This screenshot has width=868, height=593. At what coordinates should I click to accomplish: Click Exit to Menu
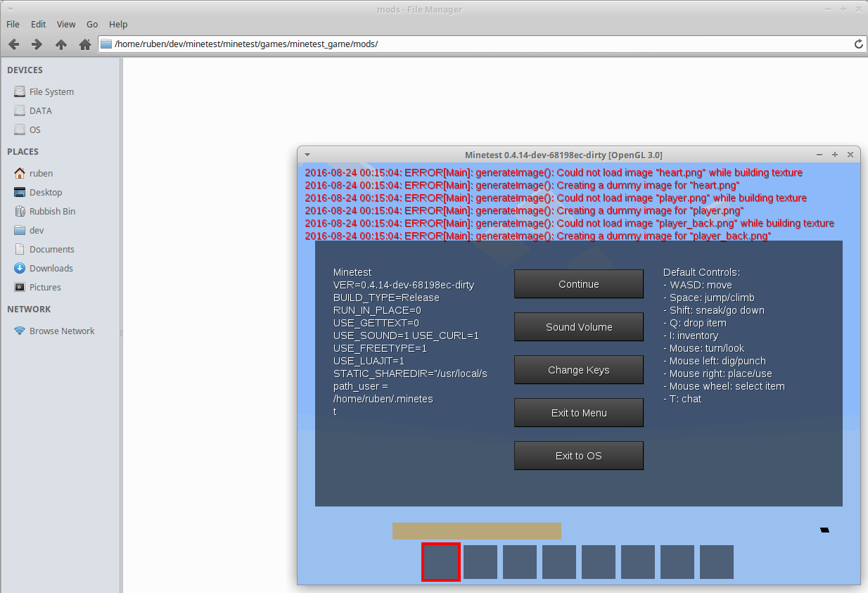578,413
